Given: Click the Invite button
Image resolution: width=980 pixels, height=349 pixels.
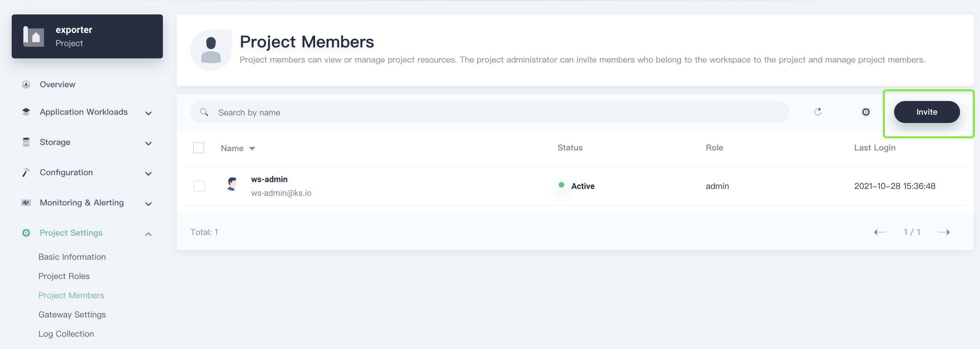Looking at the screenshot, I should [x=927, y=112].
